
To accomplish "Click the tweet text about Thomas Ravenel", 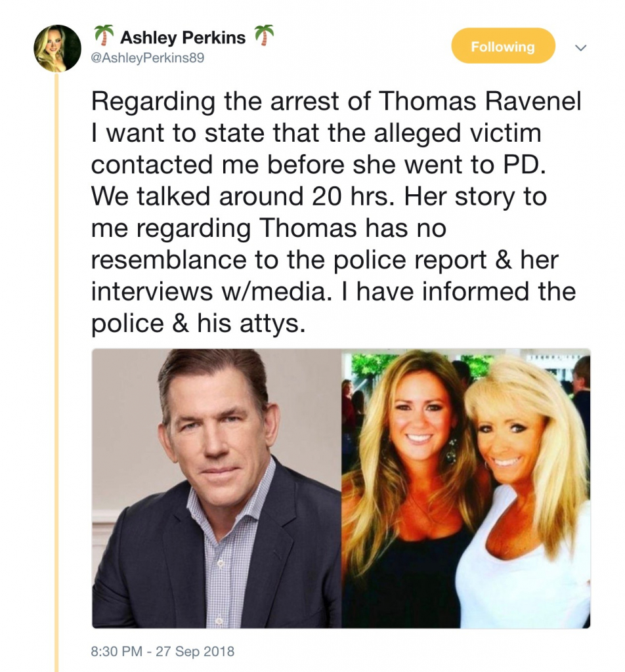I will click(x=336, y=212).
